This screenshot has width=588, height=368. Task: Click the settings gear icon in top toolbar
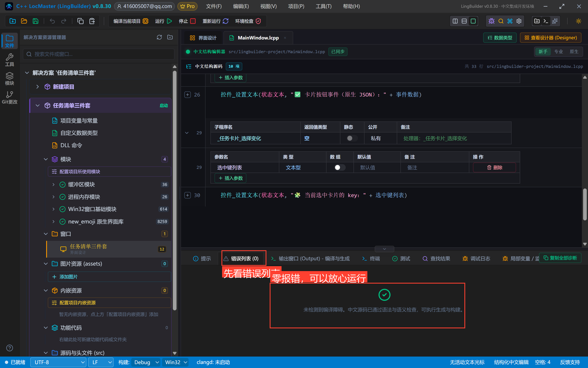tap(519, 21)
